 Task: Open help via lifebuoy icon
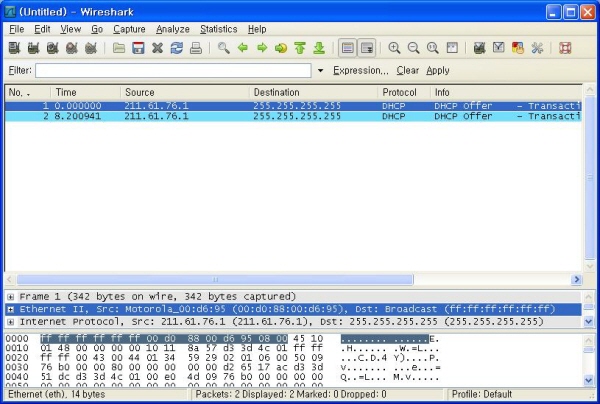tap(565, 48)
